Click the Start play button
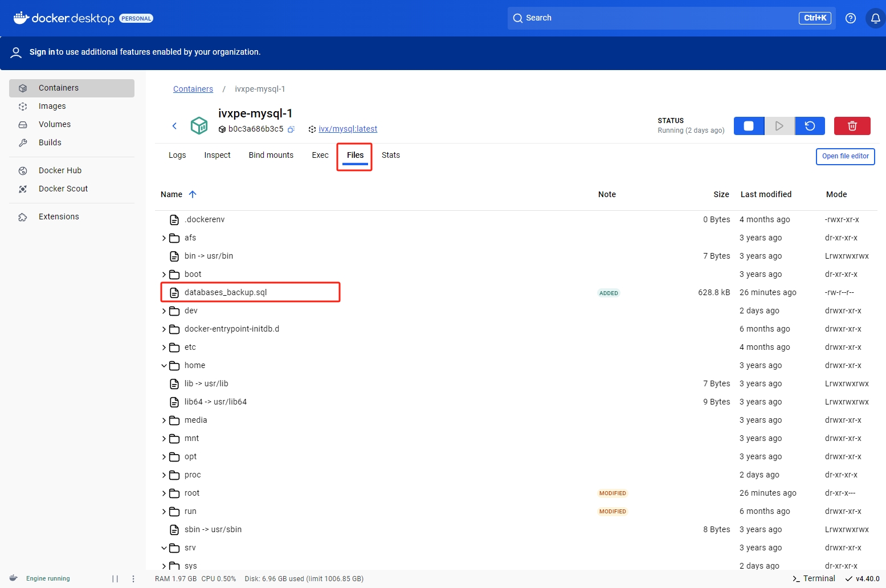The image size is (886, 588). pyautogui.click(x=779, y=126)
